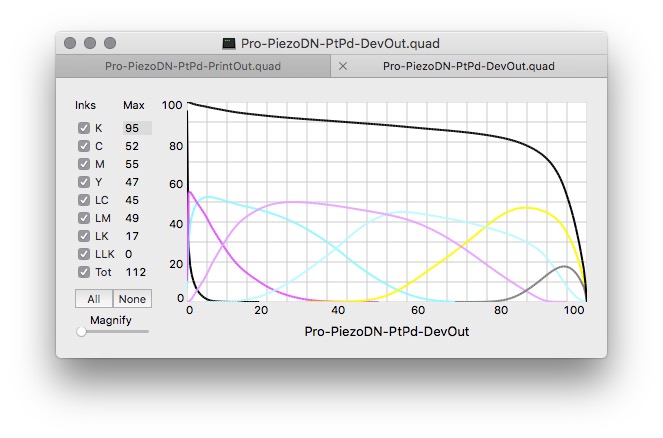
Task: Click the Magnify slider track
Action: point(114,331)
